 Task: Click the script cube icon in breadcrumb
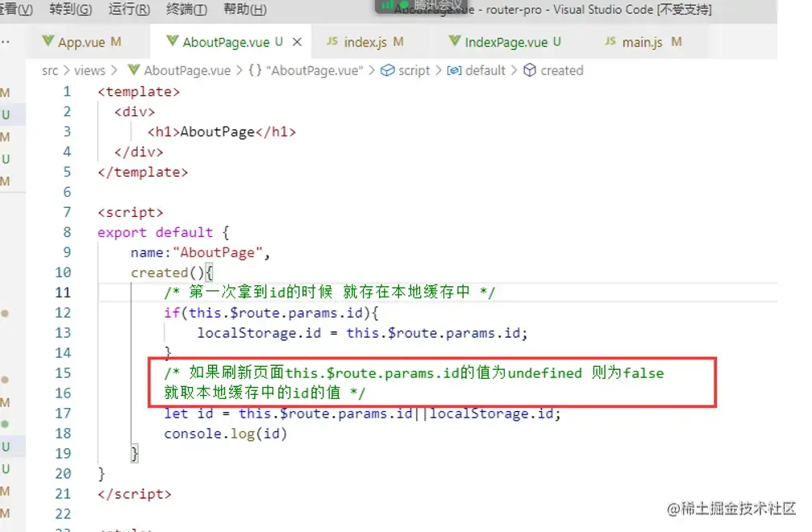pos(387,70)
